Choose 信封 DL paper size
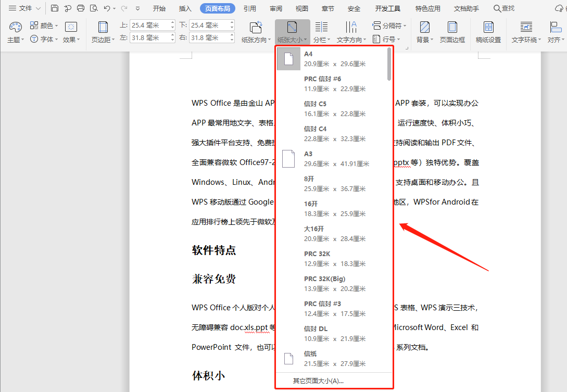This screenshot has height=392, width=567. pyautogui.click(x=331, y=333)
